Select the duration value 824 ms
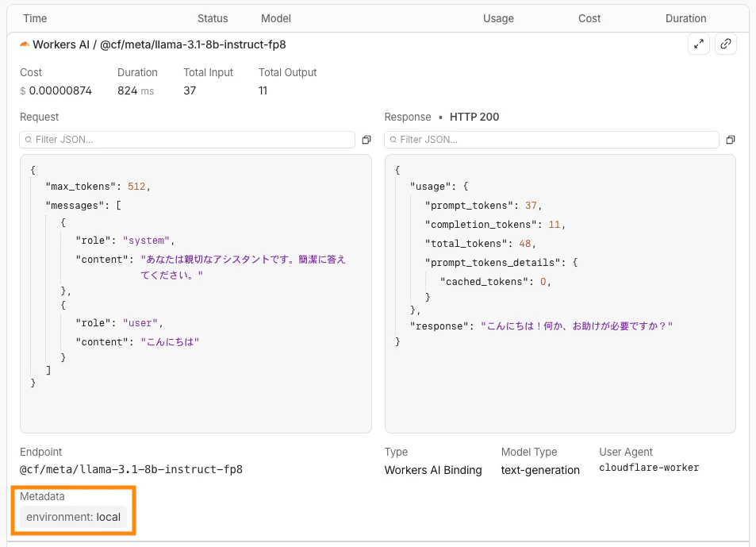756x547 pixels. point(136,91)
